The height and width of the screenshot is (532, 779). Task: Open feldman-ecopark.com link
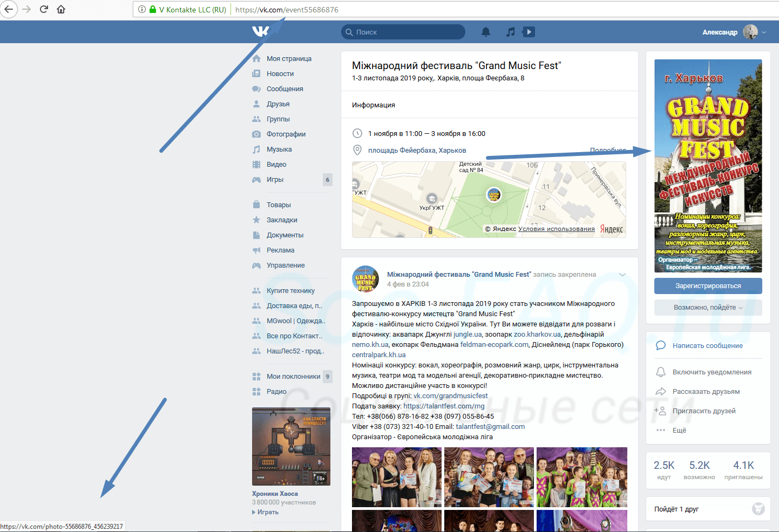click(495, 344)
